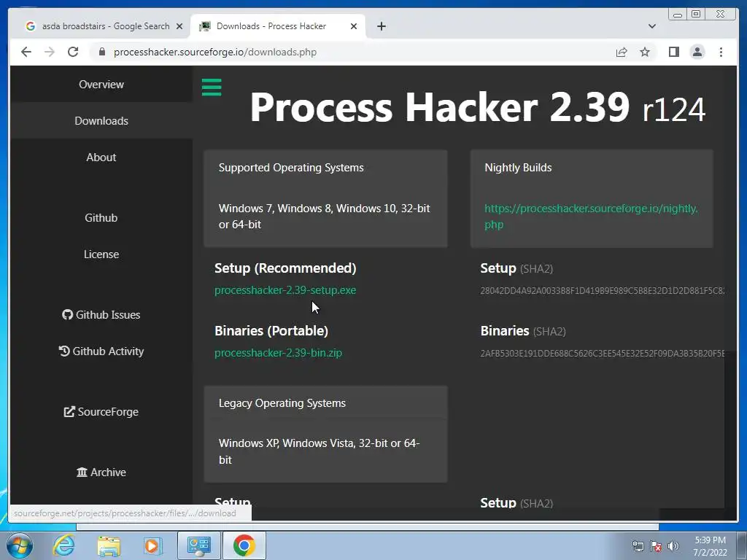747x560 pixels.
Task: Open the Overview sidebar item
Action: point(101,85)
